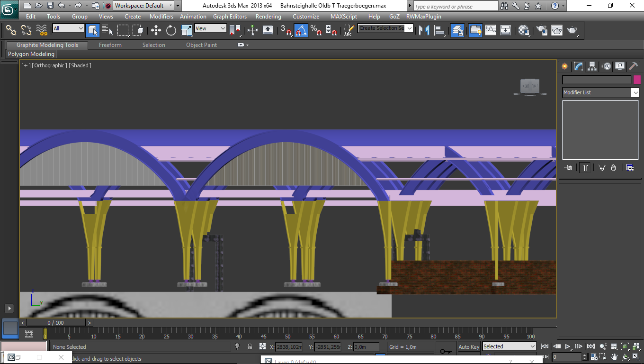Open the Utilities hammer panel icon

point(633,66)
